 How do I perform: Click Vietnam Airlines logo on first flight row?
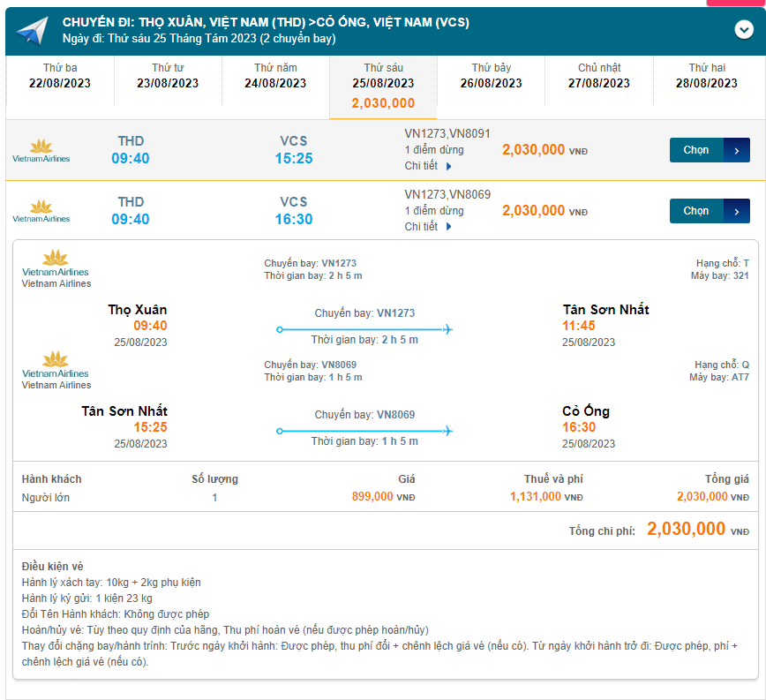[41, 151]
